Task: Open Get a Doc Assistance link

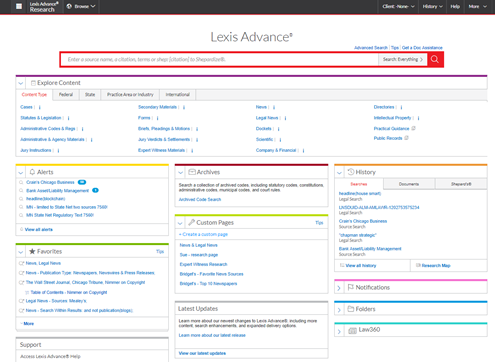Action: [422, 48]
